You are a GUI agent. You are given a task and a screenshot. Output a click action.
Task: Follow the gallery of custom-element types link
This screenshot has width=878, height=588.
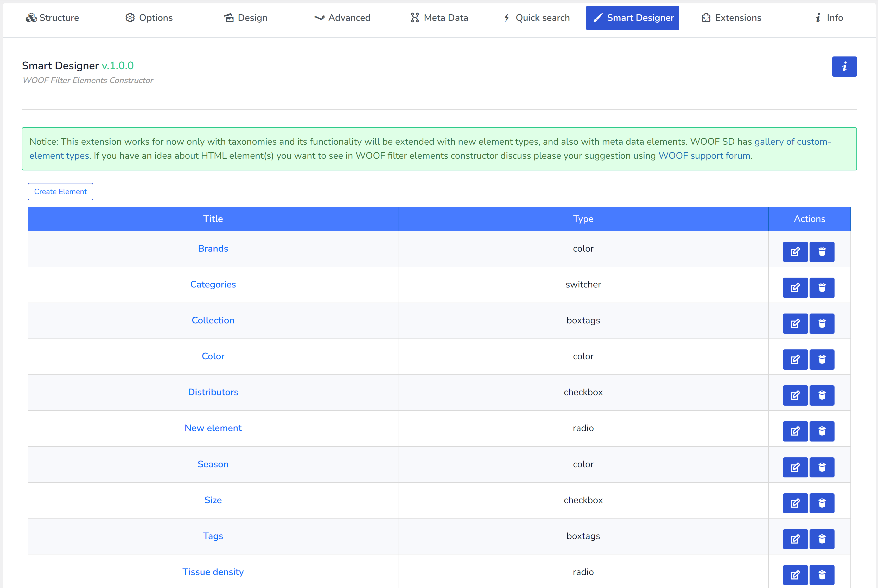click(x=792, y=142)
